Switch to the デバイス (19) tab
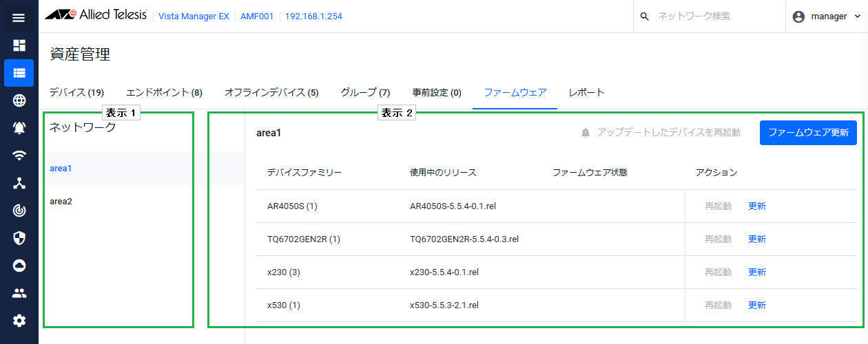The width and height of the screenshot is (868, 344). point(76,92)
